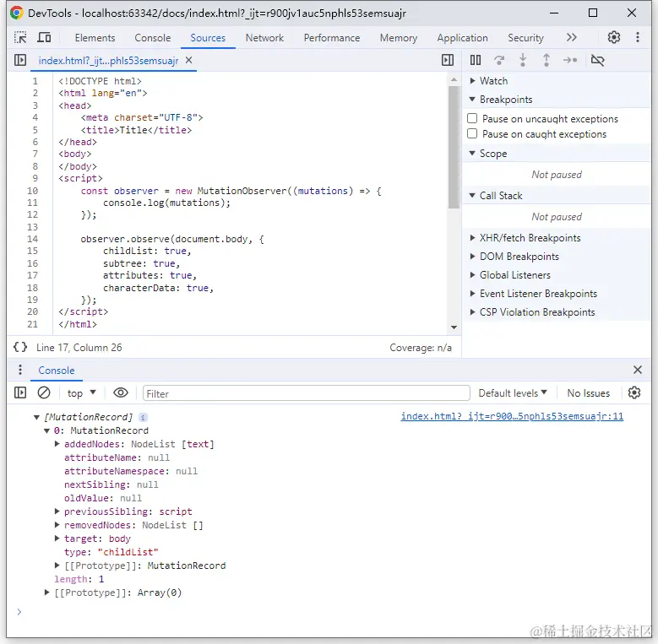Expand [[Prototype]]: Array(0)

(x=47, y=593)
